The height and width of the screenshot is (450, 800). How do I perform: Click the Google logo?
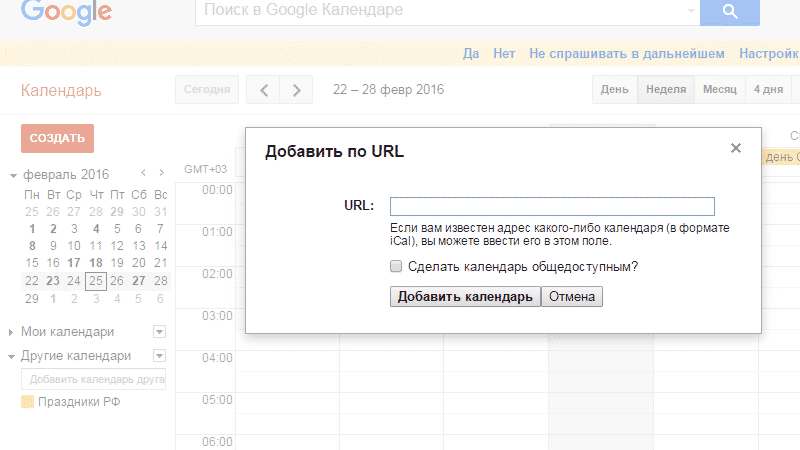click(x=66, y=11)
